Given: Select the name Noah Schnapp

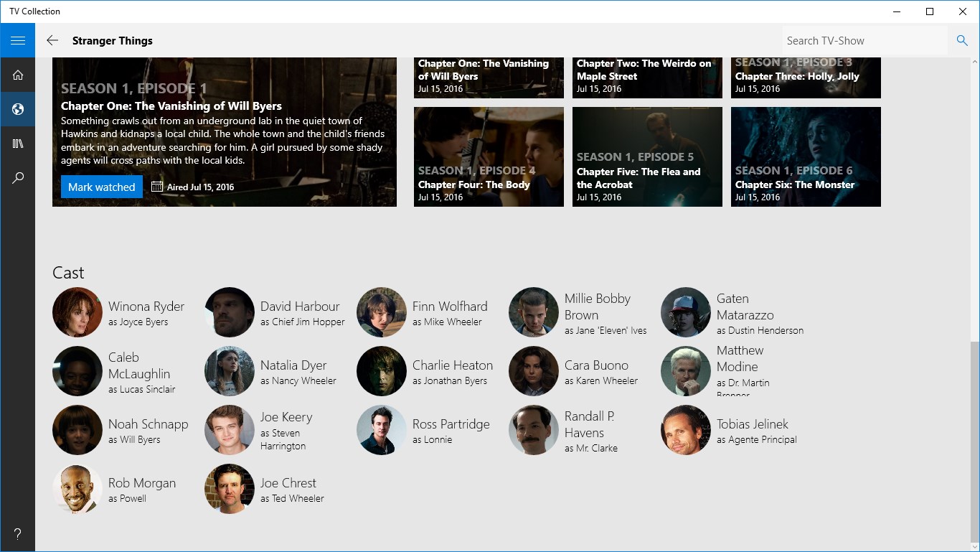Looking at the screenshot, I should click(x=149, y=424).
